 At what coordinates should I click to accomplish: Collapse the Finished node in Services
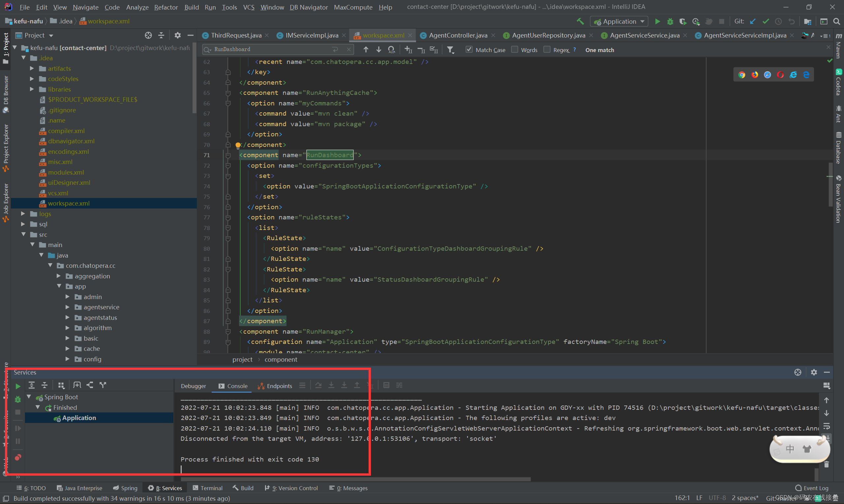coord(38,407)
